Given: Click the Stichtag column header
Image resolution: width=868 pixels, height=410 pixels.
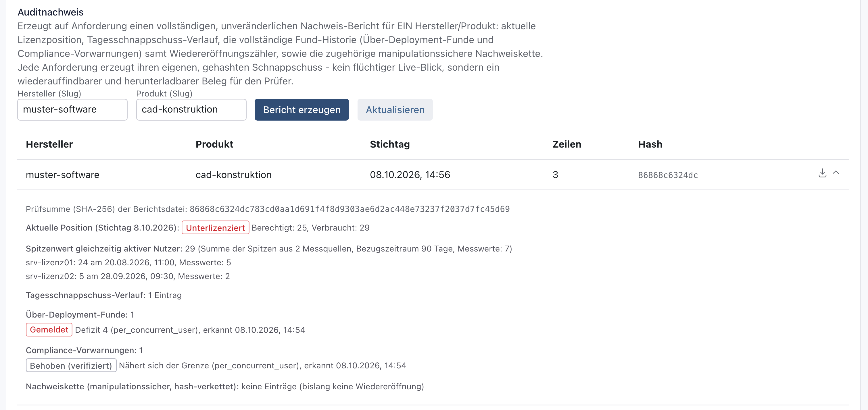Looking at the screenshot, I should coord(390,144).
